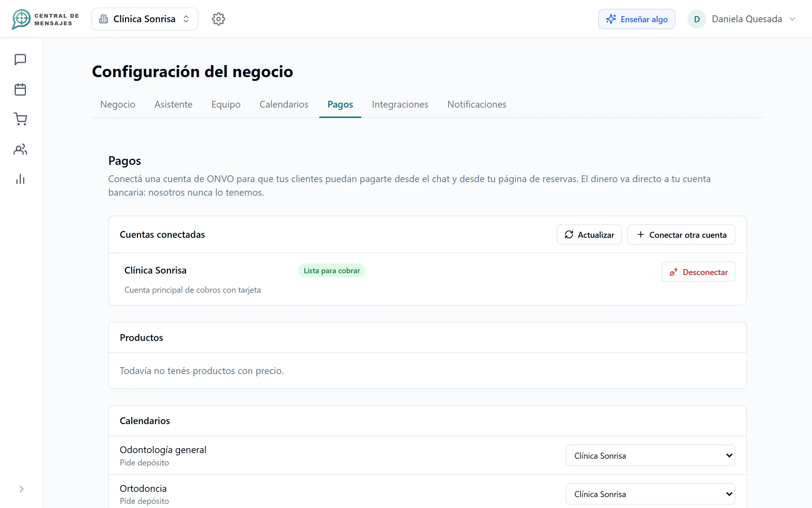The image size is (812, 508).
Task: Expand the sidebar with the arrow
Action: tap(21, 489)
